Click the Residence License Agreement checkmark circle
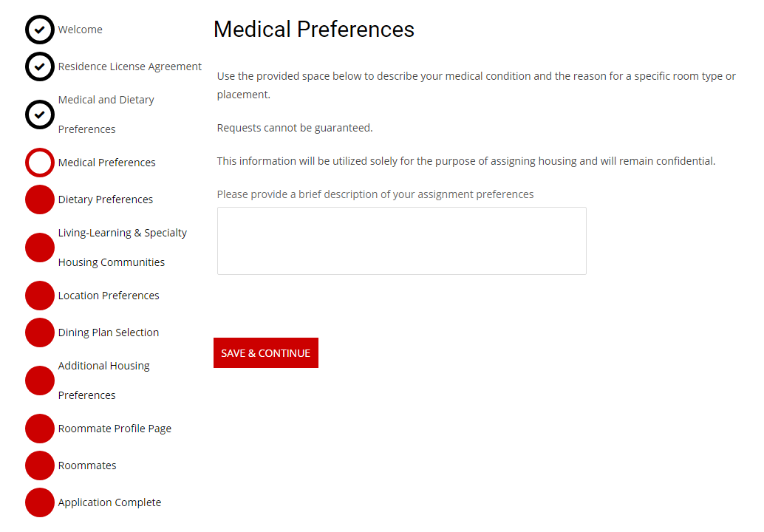Image resolution: width=764 pixels, height=532 pixels. pos(40,66)
